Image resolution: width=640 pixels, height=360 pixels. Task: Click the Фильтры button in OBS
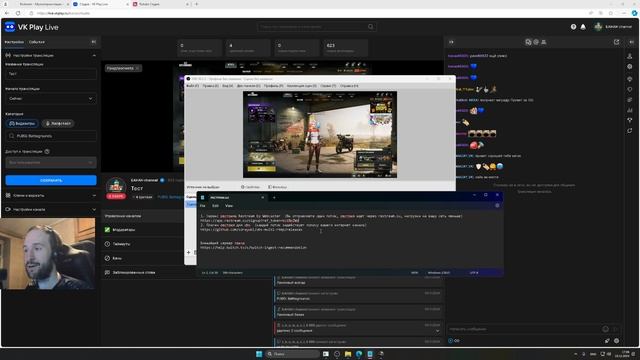[278, 187]
